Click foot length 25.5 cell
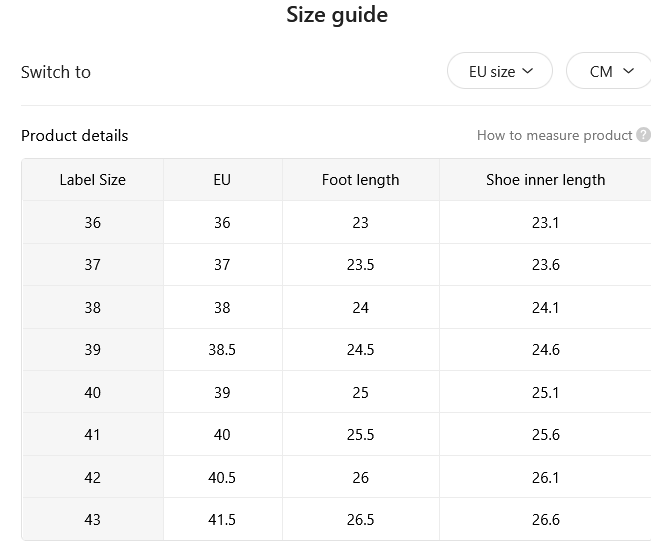 tap(360, 435)
